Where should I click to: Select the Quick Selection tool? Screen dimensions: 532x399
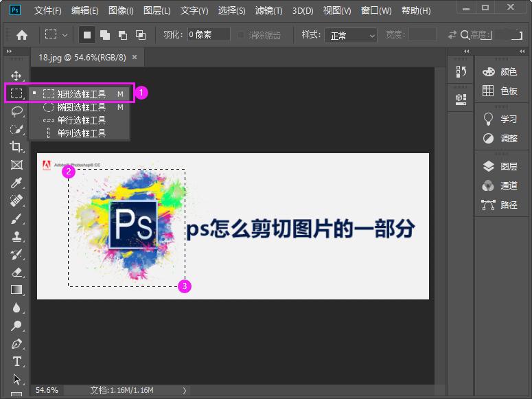tap(16, 129)
